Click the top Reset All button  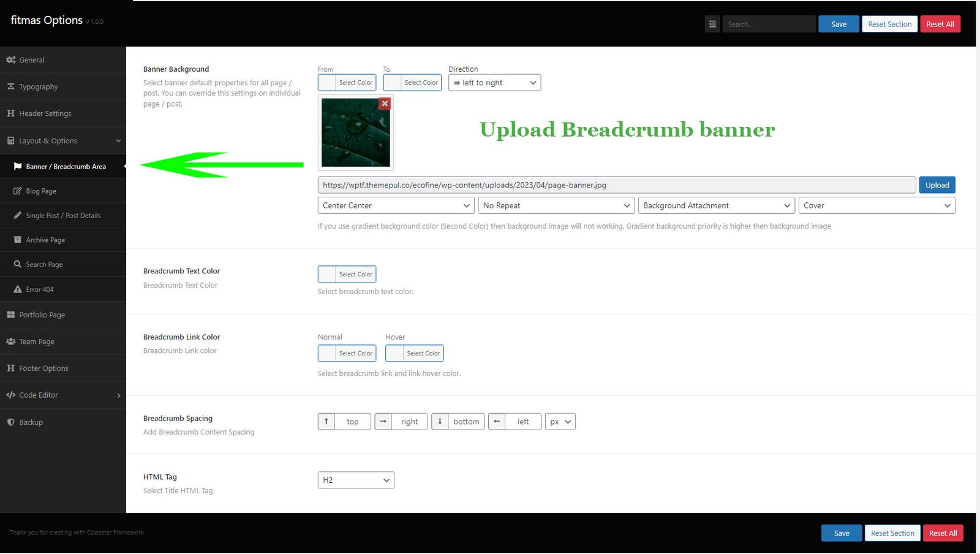tap(940, 25)
